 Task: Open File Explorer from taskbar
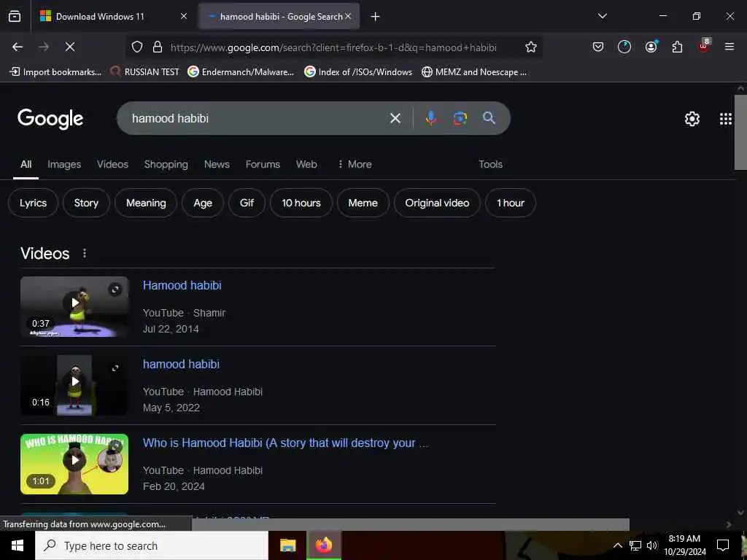click(x=287, y=545)
